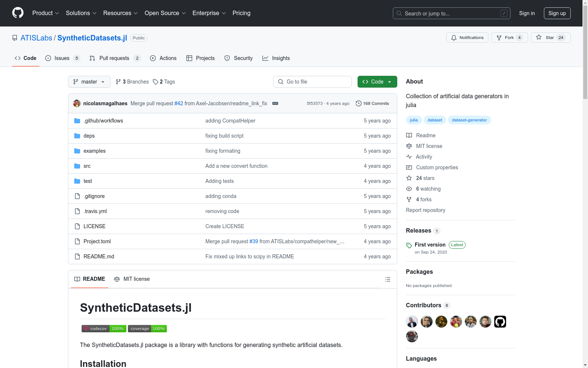Open the ATISLabs organization link
This screenshot has height=368, width=588.
point(36,38)
